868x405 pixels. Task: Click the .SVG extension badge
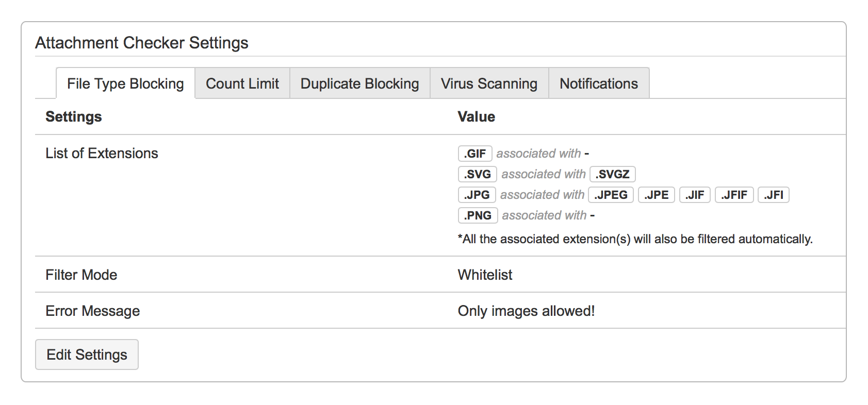[477, 174]
